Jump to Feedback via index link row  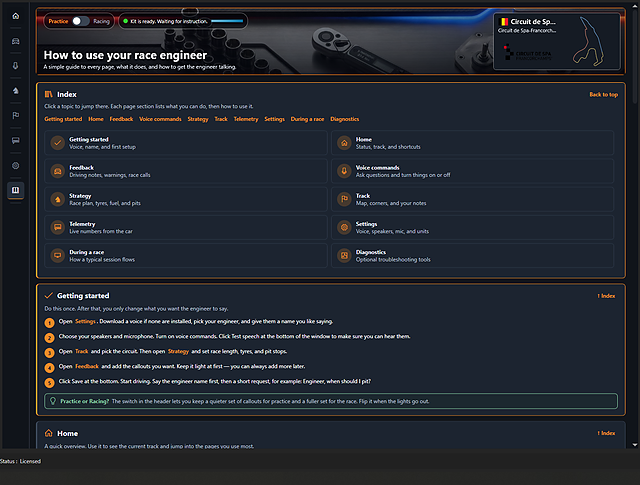coord(121,119)
